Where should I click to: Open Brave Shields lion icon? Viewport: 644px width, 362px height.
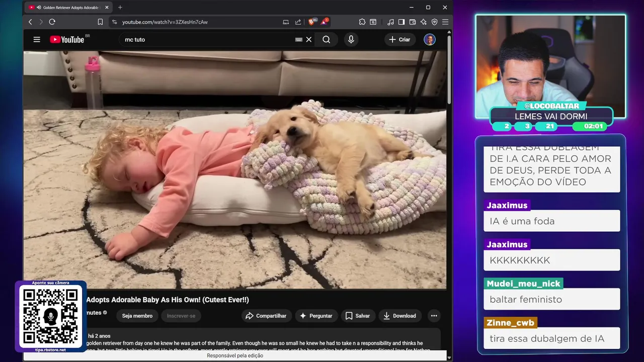(312, 22)
